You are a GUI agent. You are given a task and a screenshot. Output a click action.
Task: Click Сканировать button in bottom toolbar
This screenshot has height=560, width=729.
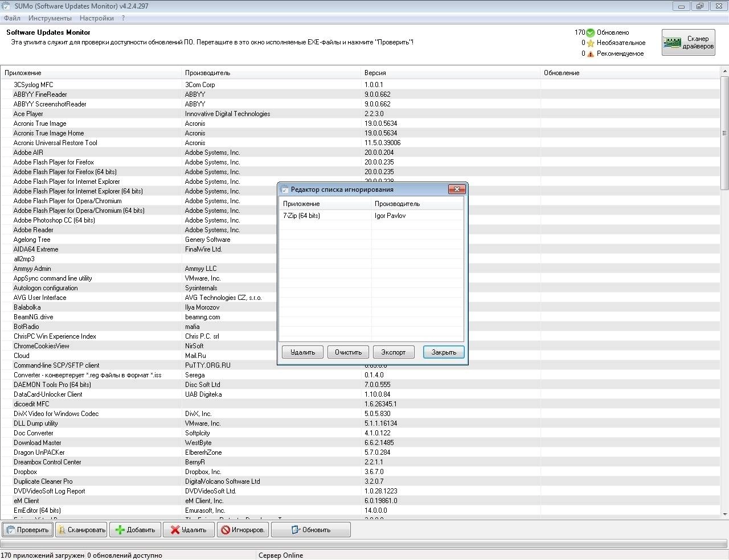coord(81,530)
